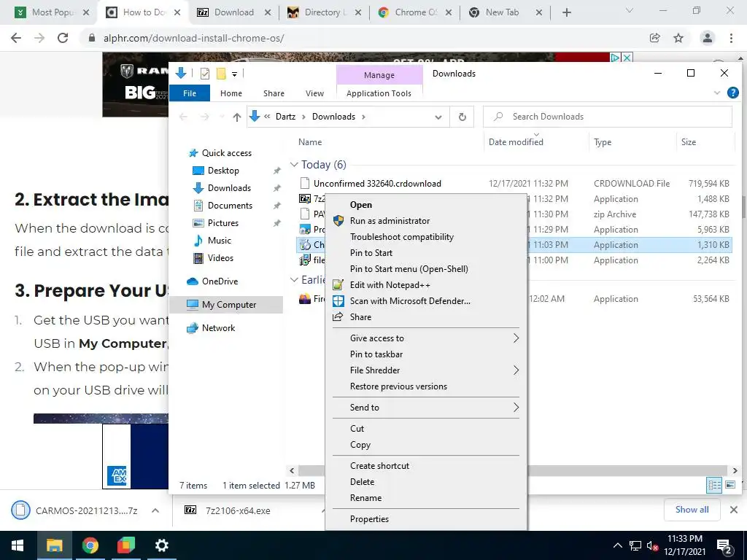Close the Chrome downloads bar
Image resolution: width=747 pixels, height=560 pixels.
click(734, 510)
